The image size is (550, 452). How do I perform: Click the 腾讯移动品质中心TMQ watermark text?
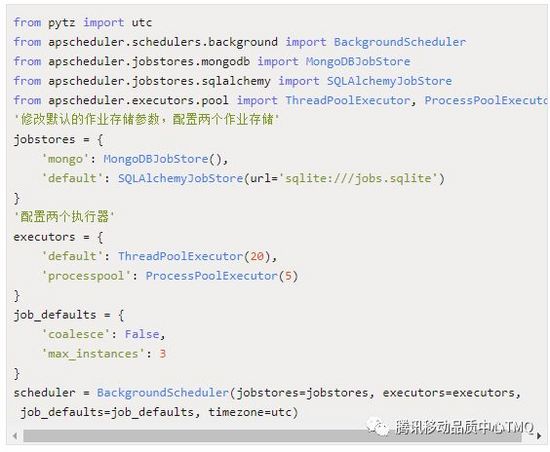tap(465, 427)
